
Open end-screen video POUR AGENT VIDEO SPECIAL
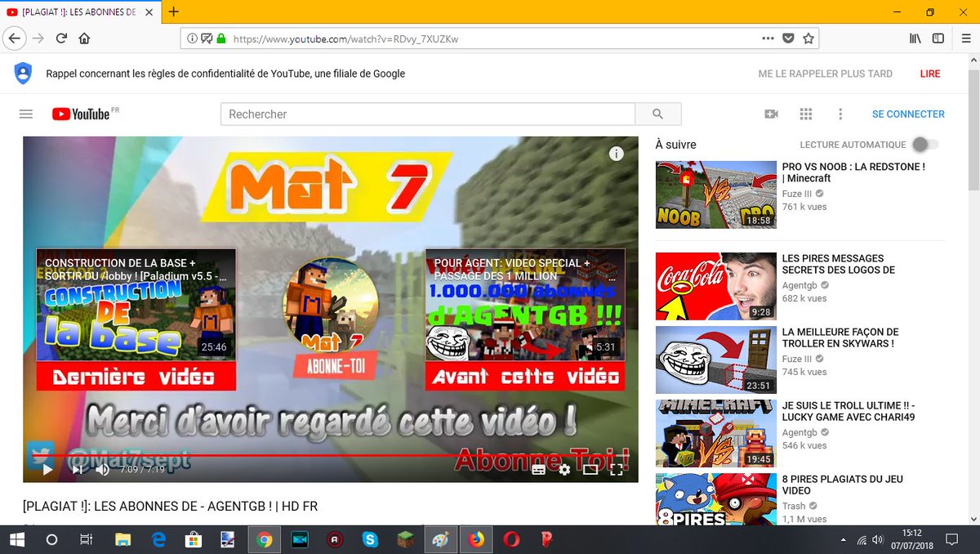525,305
